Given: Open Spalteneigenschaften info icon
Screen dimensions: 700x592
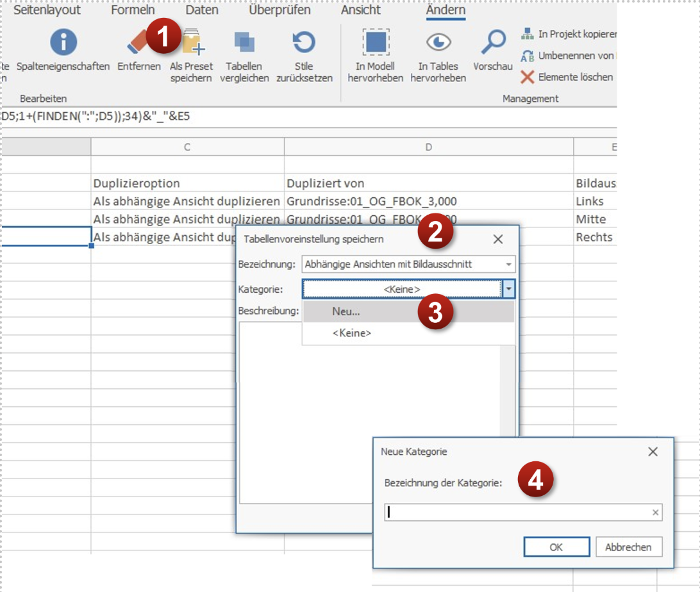Looking at the screenshot, I should pos(63,42).
